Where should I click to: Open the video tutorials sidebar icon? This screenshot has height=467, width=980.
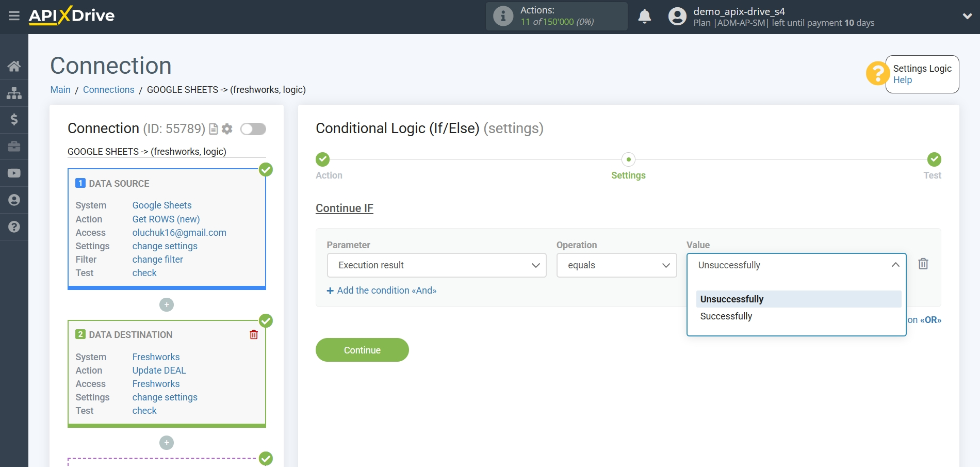[14, 173]
